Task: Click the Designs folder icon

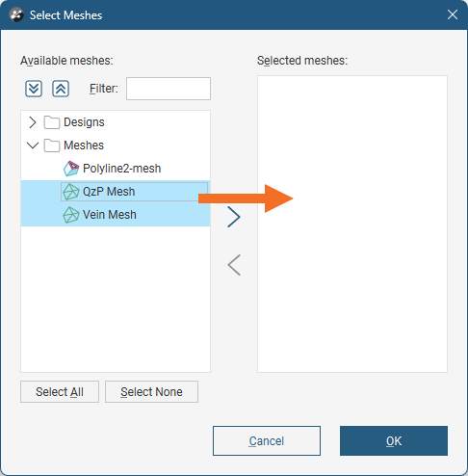Action: pos(52,122)
